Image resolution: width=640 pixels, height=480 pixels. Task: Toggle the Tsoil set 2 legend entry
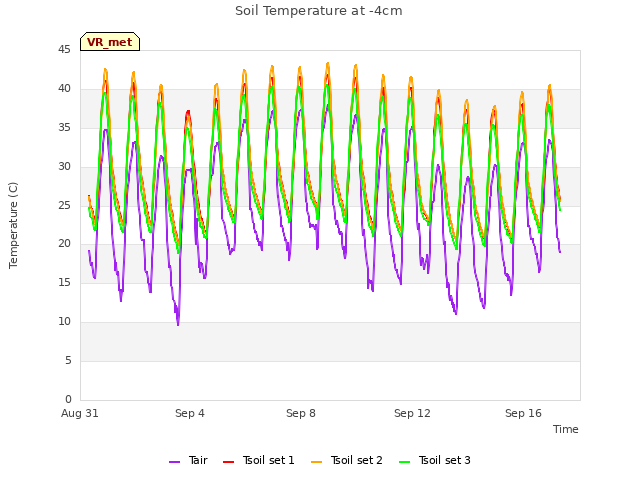[x=347, y=460]
